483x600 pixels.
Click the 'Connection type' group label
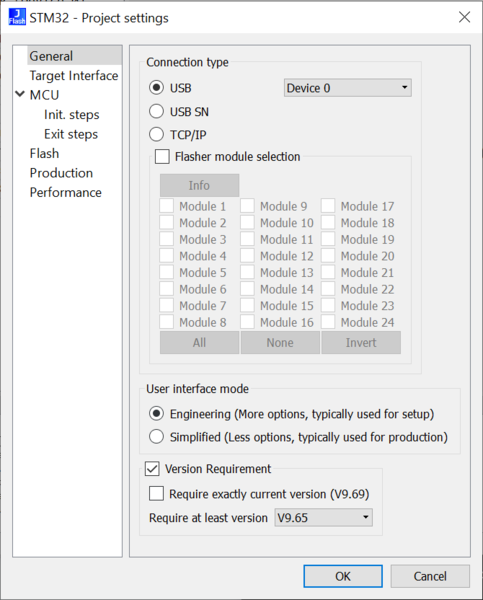[x=187, y=62]
